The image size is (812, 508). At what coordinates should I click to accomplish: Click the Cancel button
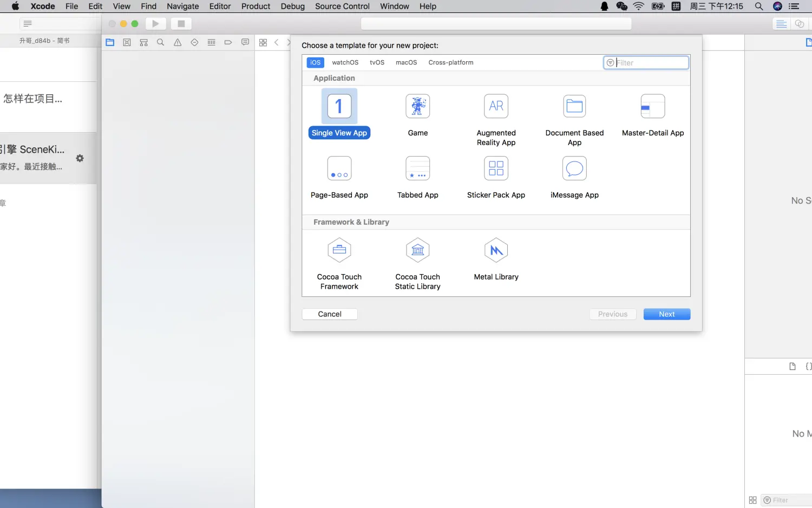click(x=330, y=314)
